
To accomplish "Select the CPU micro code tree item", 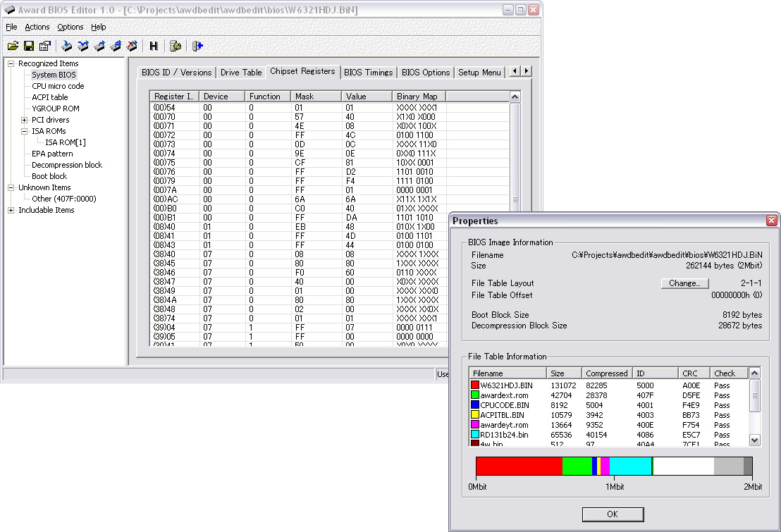I will tap(58, 86).
